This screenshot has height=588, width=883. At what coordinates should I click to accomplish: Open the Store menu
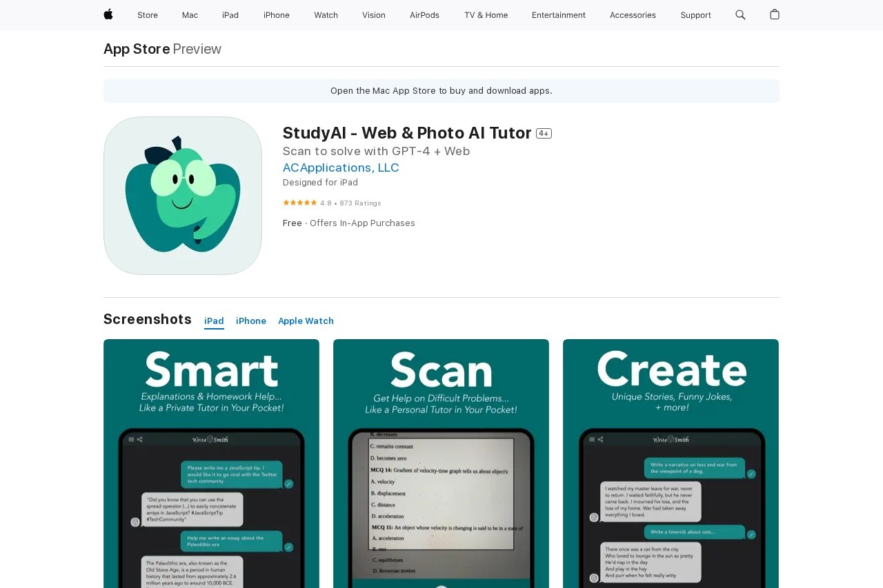coord(148,15)
